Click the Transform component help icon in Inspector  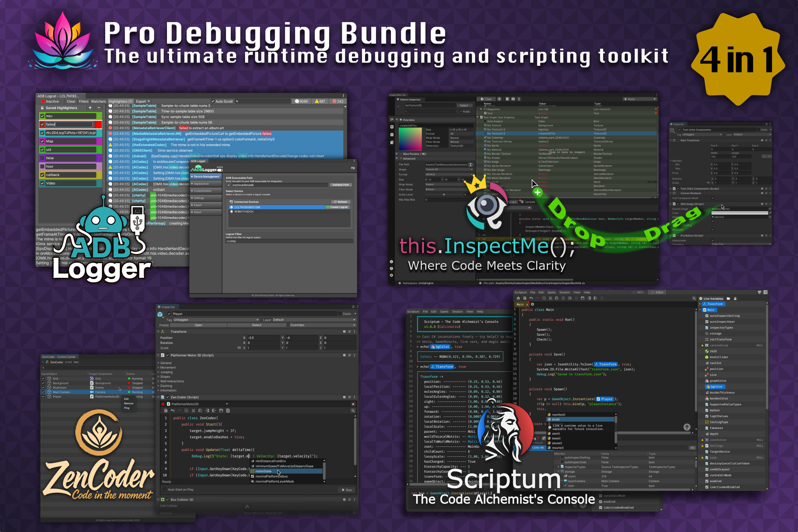click(x=344, y=331)
